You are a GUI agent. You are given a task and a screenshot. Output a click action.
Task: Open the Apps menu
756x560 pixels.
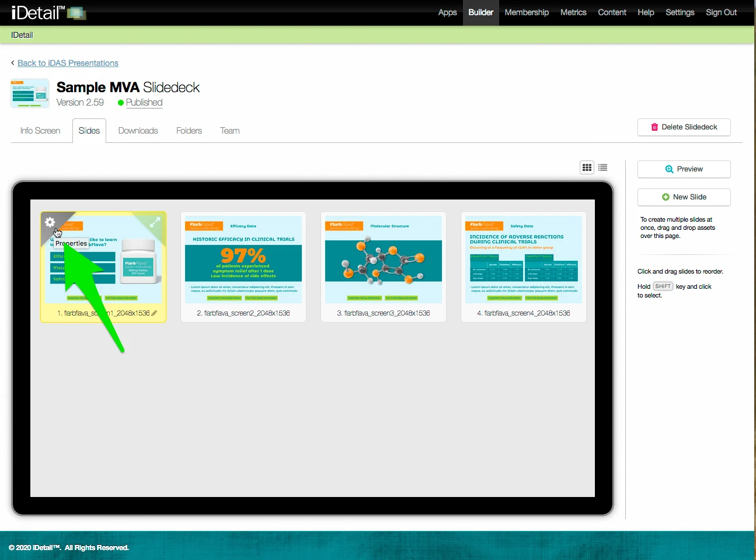coord(447,12)
